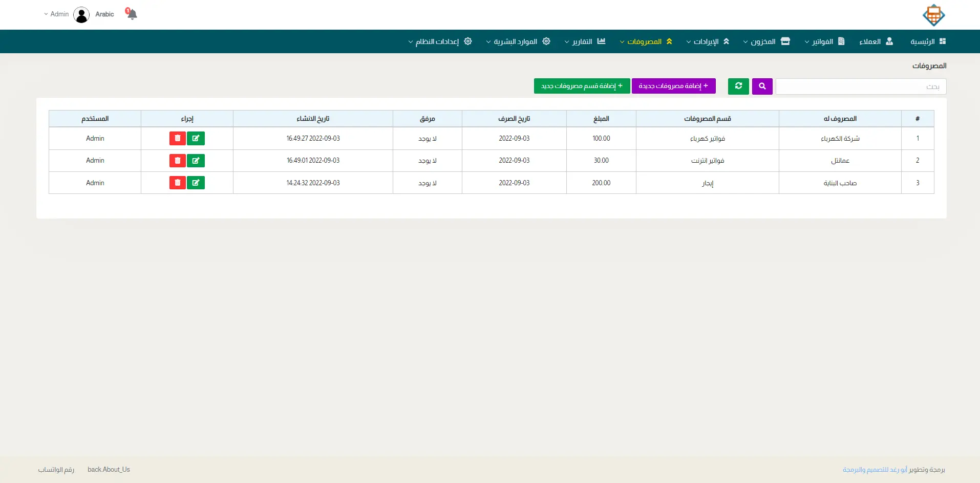Click the magnifier search button
This screenshot has width=980, height=483.
click(x=762, y=86)
